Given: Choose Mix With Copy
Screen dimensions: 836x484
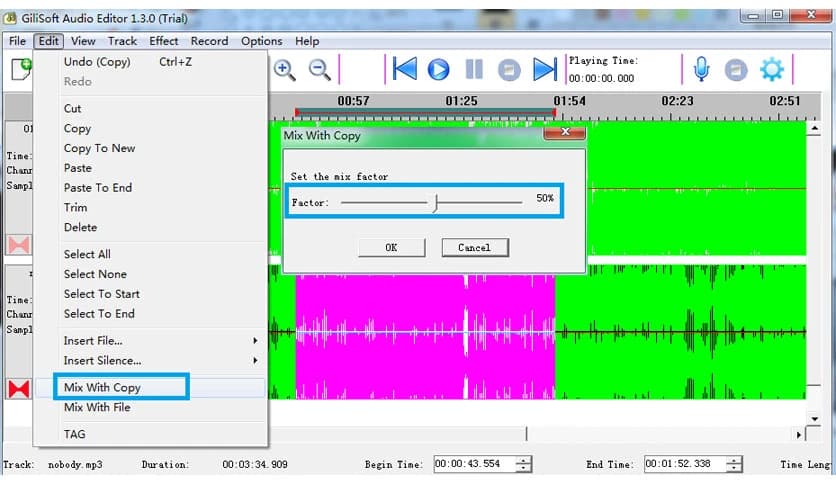Looking at the screenshot, I should (x=150, y=388).
